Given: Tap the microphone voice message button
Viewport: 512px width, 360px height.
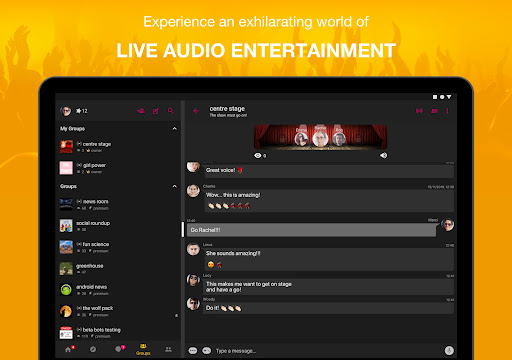Looking at the screenshot, I should (449, 350).
